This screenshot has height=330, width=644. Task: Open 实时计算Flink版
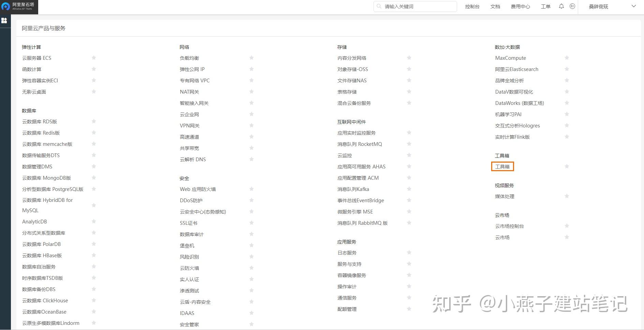tap(512, 137)
